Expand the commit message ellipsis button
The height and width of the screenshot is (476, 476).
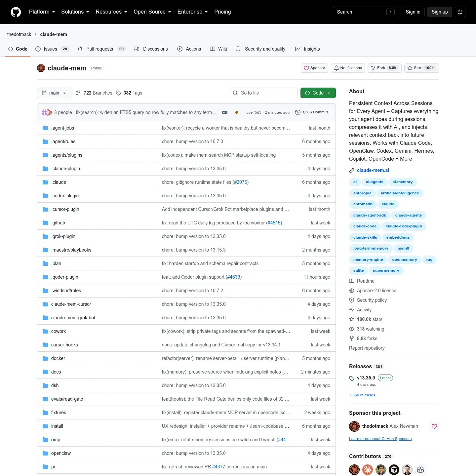tap(225, 112)
